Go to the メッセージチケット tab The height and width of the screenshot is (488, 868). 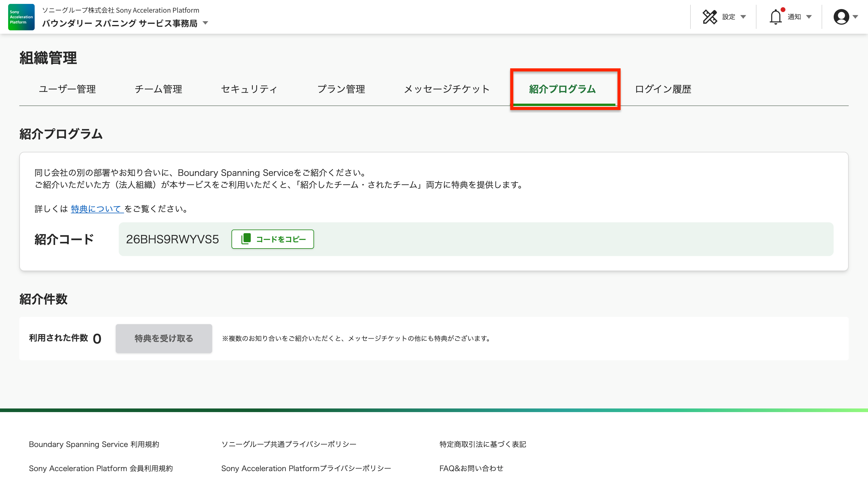point(447,89)
